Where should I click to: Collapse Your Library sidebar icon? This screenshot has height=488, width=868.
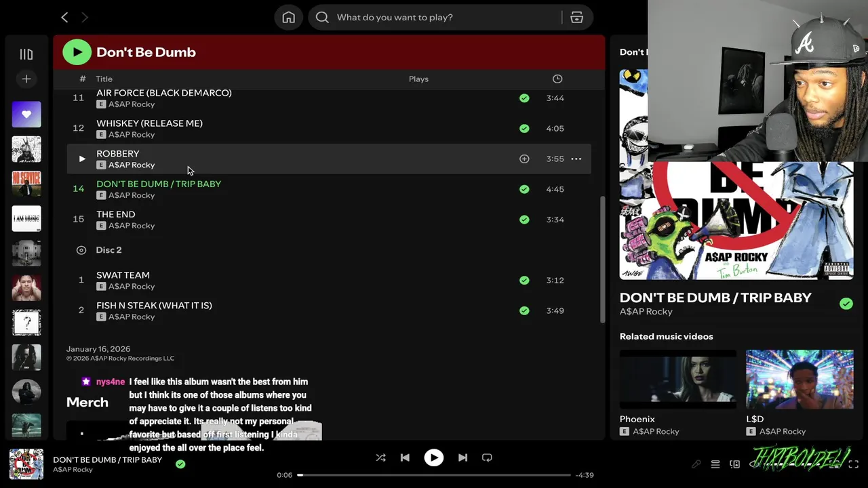(26, 54)
